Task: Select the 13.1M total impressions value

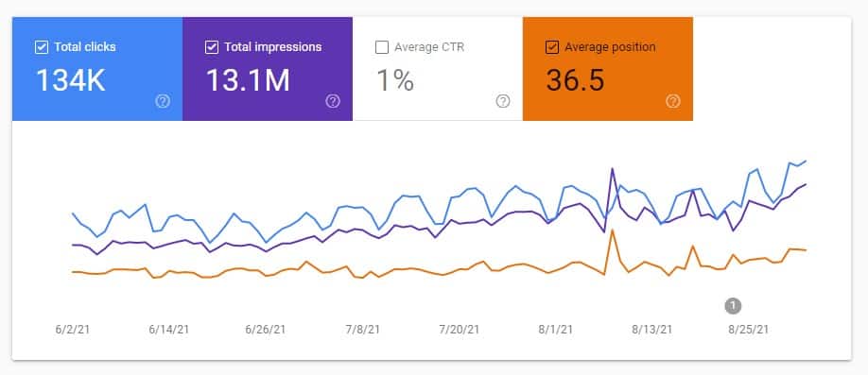Action: [248, 80]
